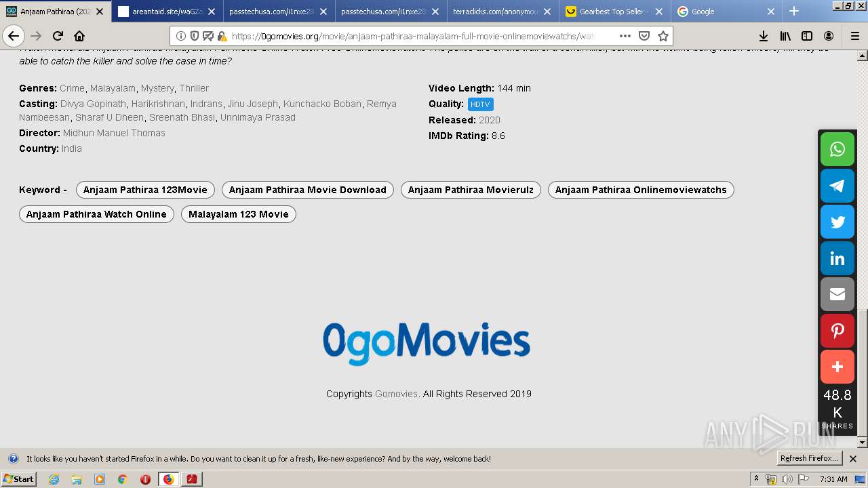Open Chrome from the taskbar
This screenshot has width=868, height=488.
(123, 479)
